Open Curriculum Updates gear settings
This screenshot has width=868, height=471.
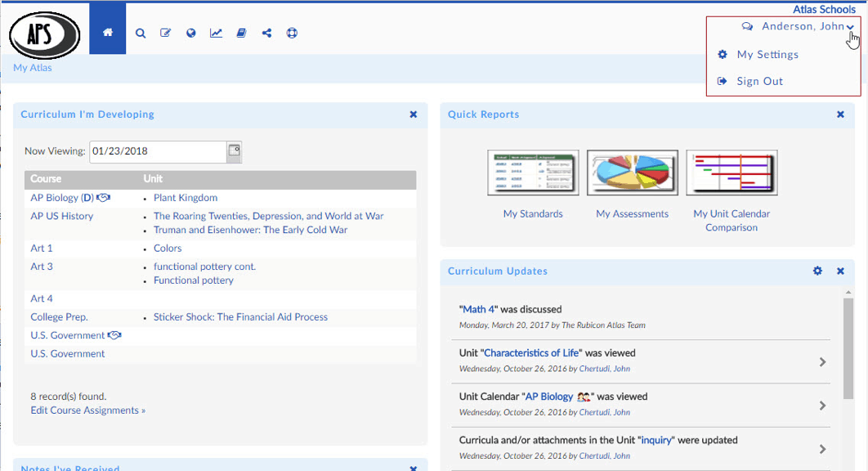pyautogui.click(x=817, y=271)
